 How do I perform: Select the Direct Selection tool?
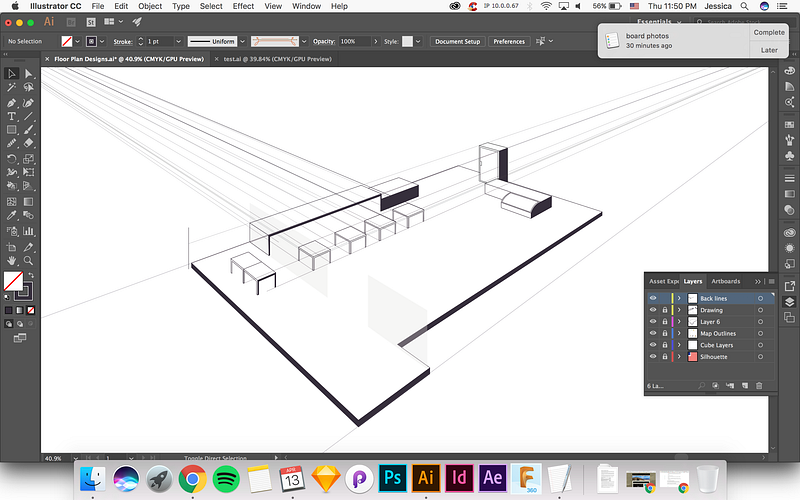point(29,73)
